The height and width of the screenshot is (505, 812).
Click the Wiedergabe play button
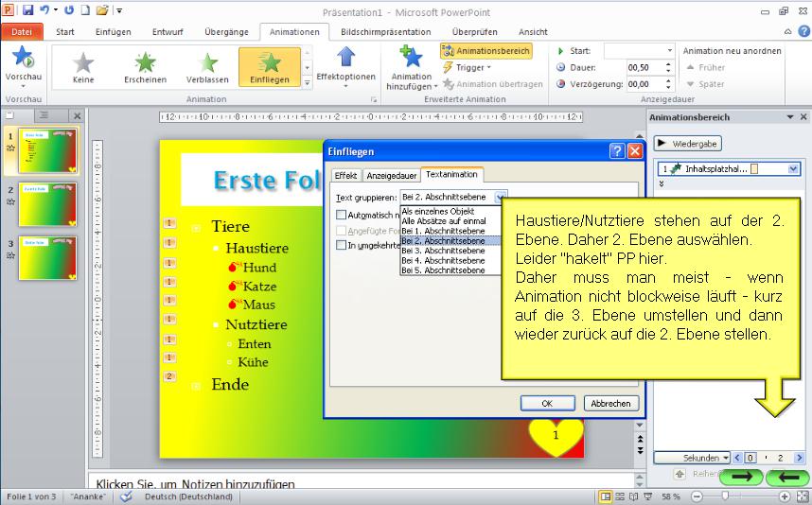(x=687, y=144)
